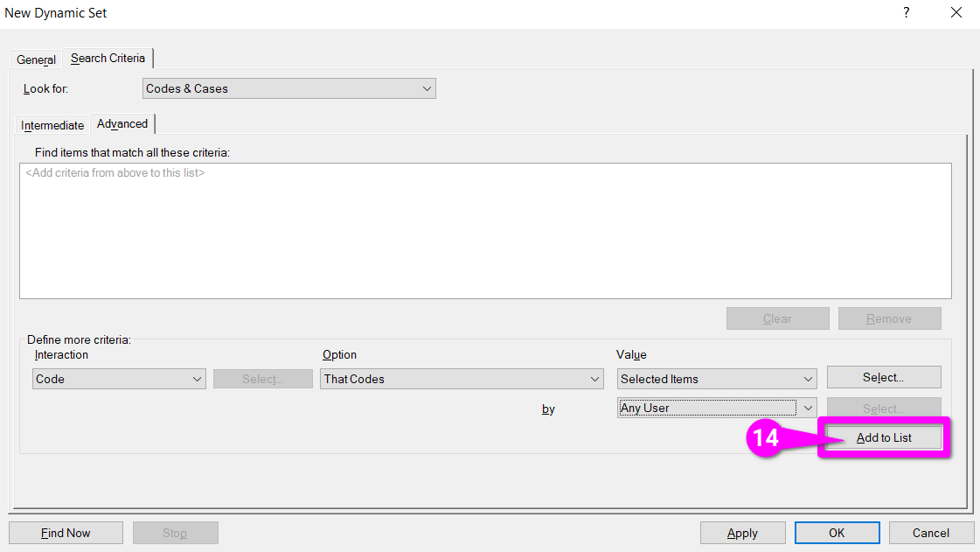Image resolution: width=980 pixels, height=552 pixels.
Task: Open the Interaction dropdown showing Code
Action: [x=119, y=379]
